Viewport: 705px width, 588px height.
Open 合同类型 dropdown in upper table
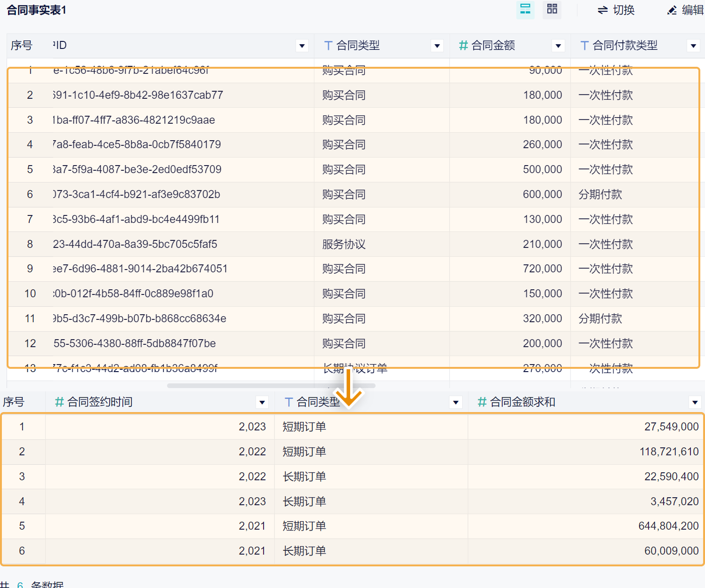point(437,46)
